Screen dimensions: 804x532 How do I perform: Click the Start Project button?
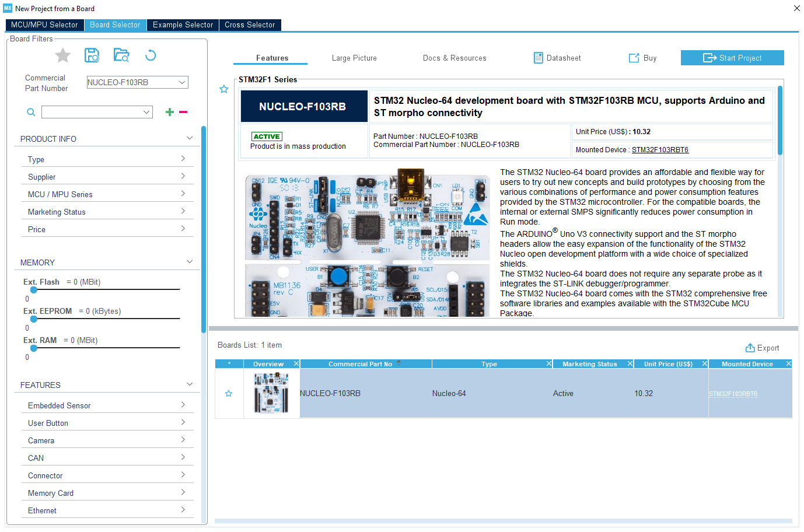(732, 58)
